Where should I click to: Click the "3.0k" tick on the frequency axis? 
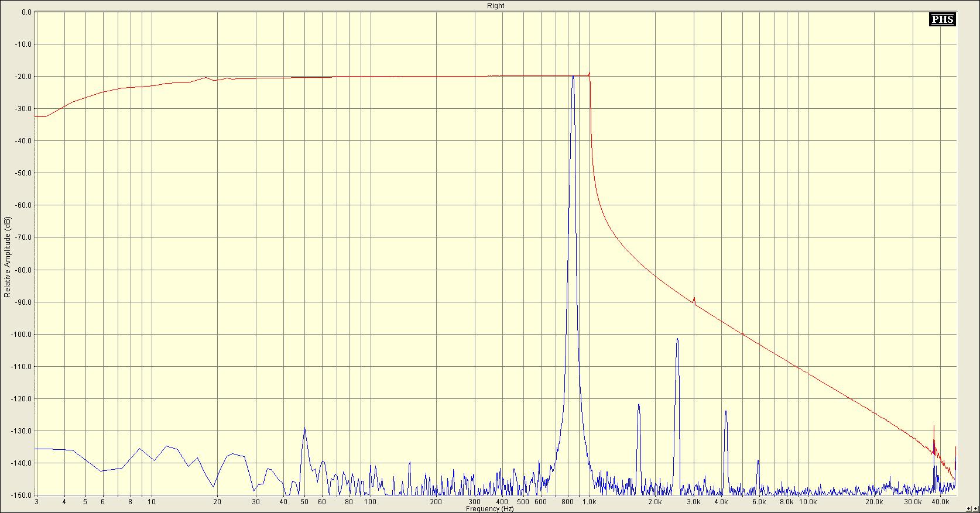pos(694,502)
